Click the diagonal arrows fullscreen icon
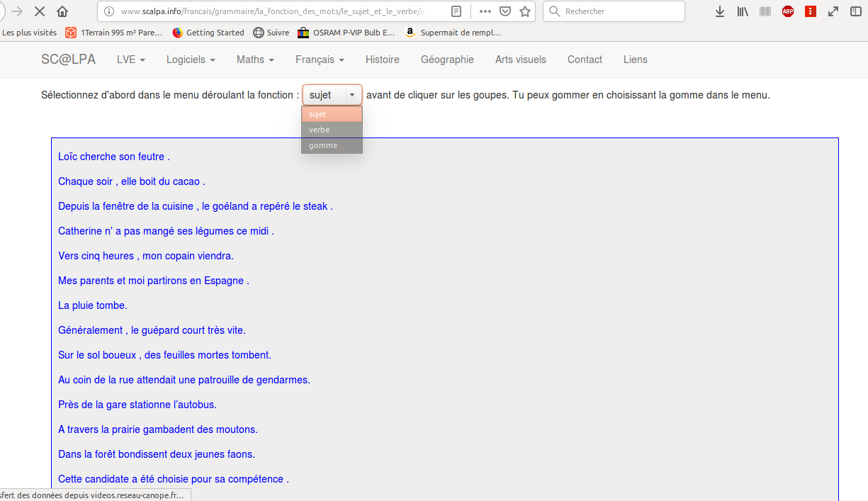This screenshot has width=868, height=501. [x=833, y=11]
